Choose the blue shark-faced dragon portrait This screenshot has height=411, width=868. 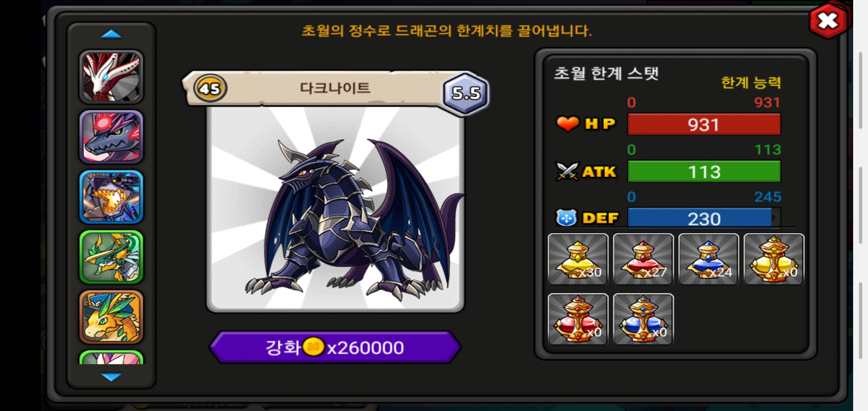pyautogui.click(x=111, y=137)
